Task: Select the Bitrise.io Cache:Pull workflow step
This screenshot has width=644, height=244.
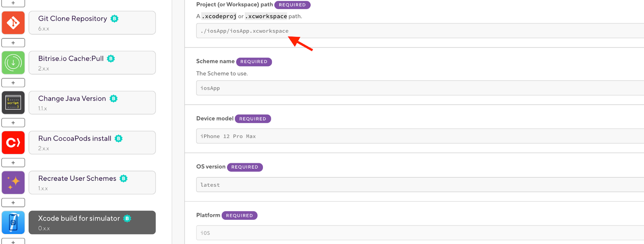Action: click(x=92, y=62)
